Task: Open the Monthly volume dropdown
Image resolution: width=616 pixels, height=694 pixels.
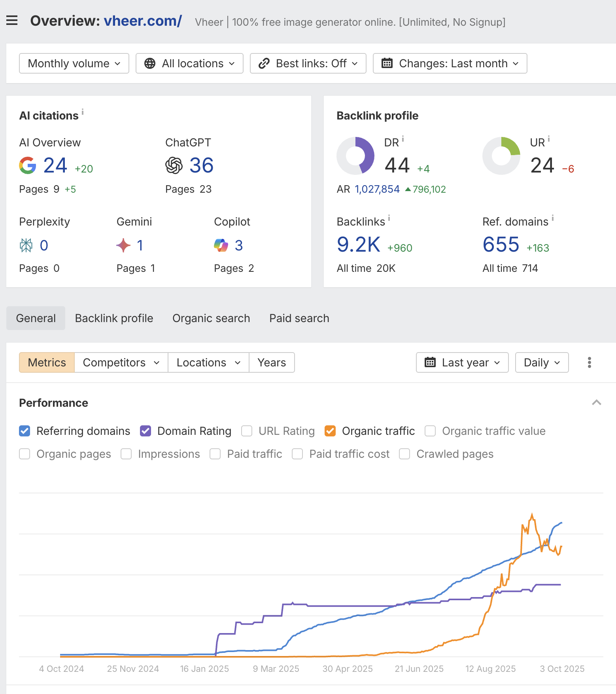Action: pos(74,63)
